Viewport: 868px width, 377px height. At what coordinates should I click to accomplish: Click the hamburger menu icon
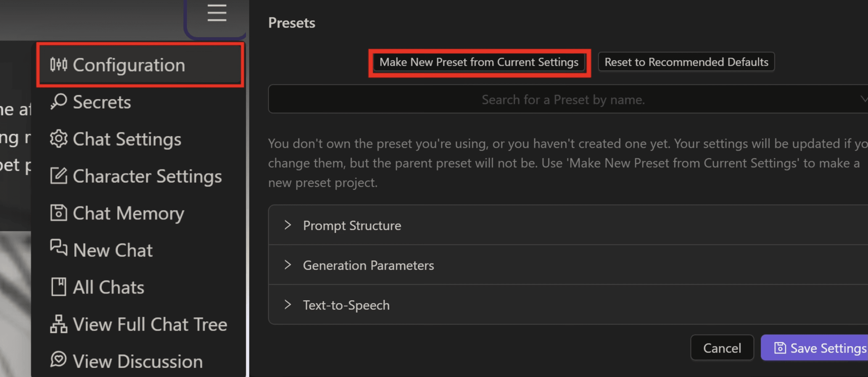[217, 13]
